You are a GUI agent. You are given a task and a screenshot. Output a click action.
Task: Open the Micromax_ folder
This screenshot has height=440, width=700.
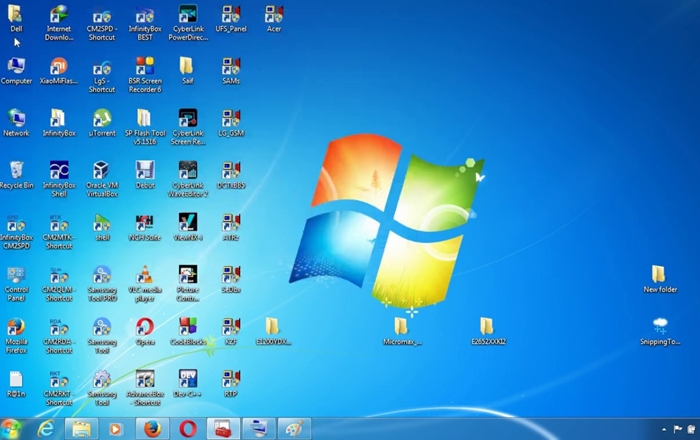coord(402,332)
